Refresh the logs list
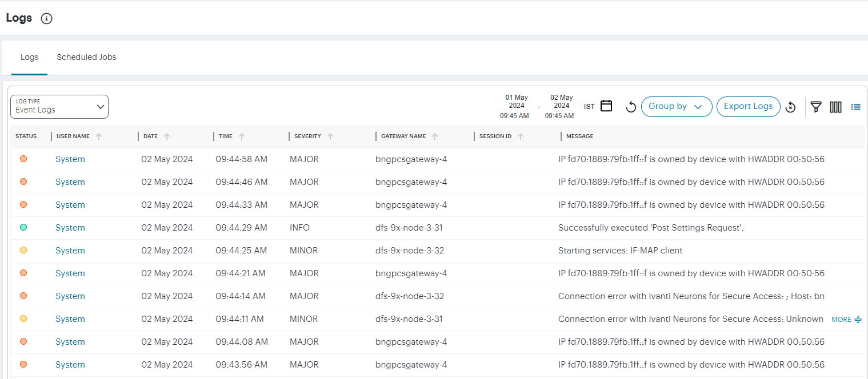Screen dimensions: 868x379 631,106
